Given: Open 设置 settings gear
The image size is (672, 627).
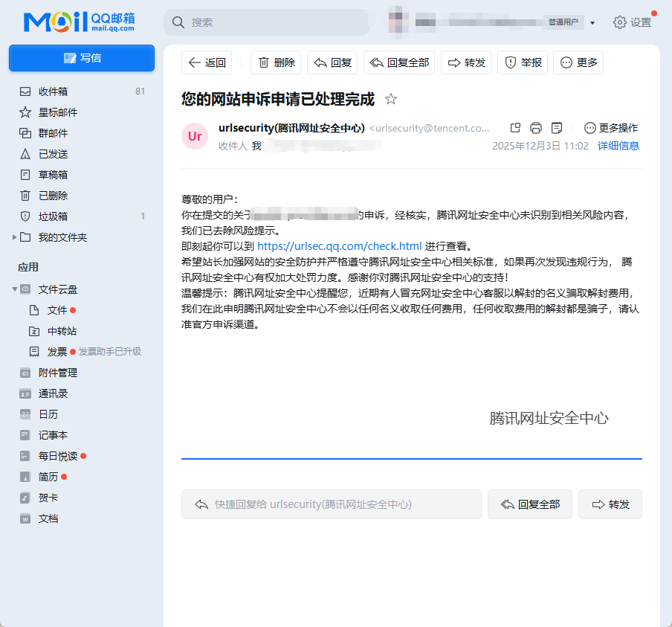Looking at the screenshot, I should [632, 22].
